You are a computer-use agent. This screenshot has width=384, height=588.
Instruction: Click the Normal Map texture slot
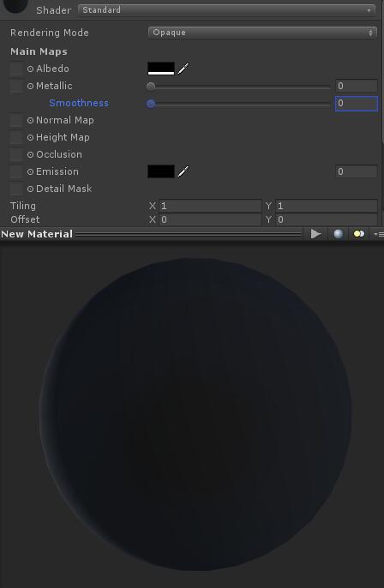coord(16,120)
